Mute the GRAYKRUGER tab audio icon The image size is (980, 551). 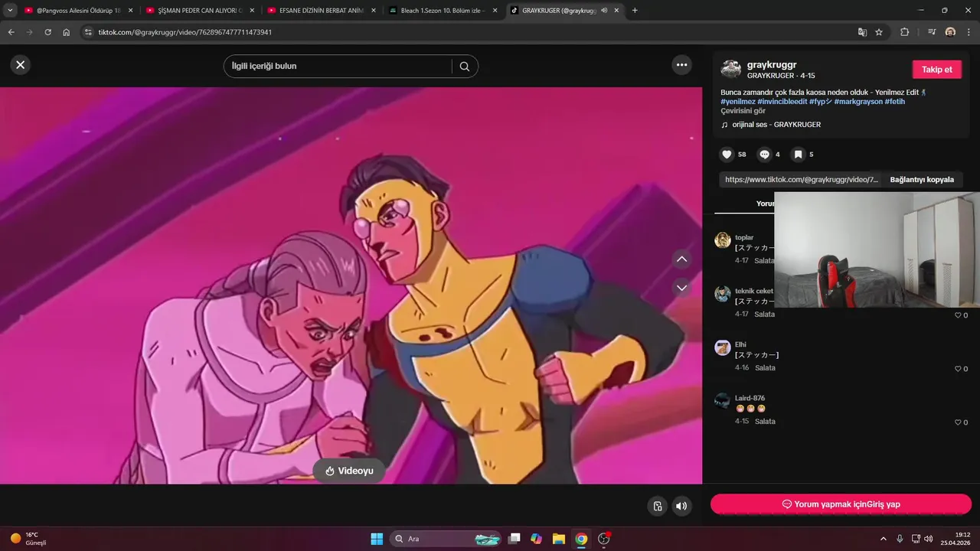click(604, 11)
